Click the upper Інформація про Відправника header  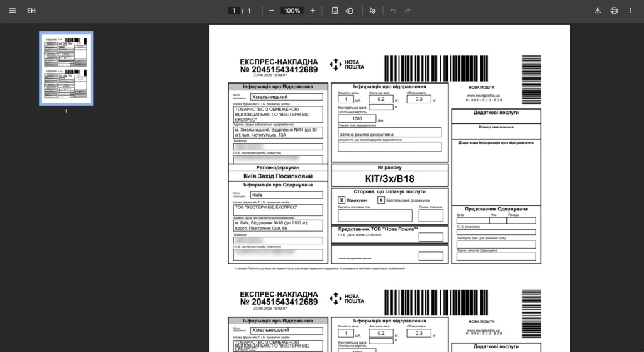click(277, 87)
